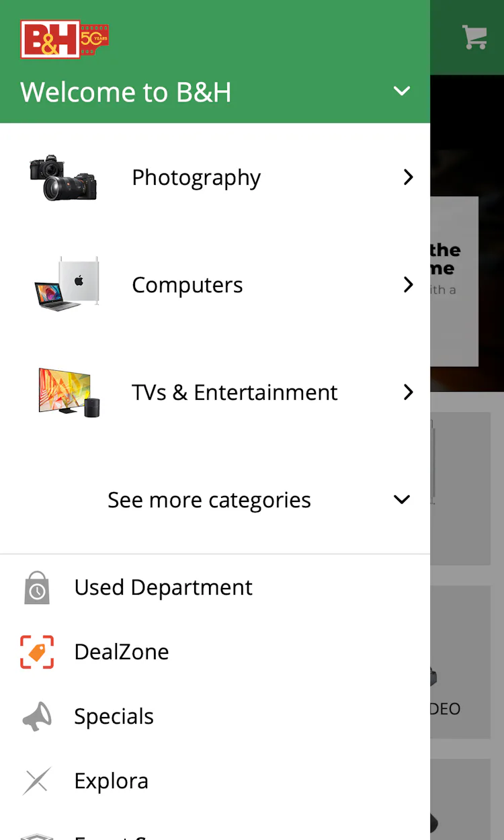
Task: Expand See more categories
Action: [x=209, y=499]
